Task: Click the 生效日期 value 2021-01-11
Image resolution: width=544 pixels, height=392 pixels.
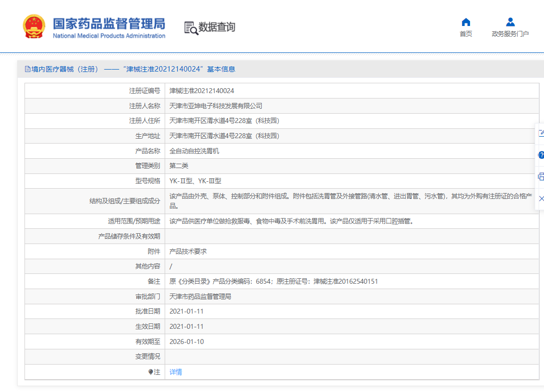Action: (186, 326)
